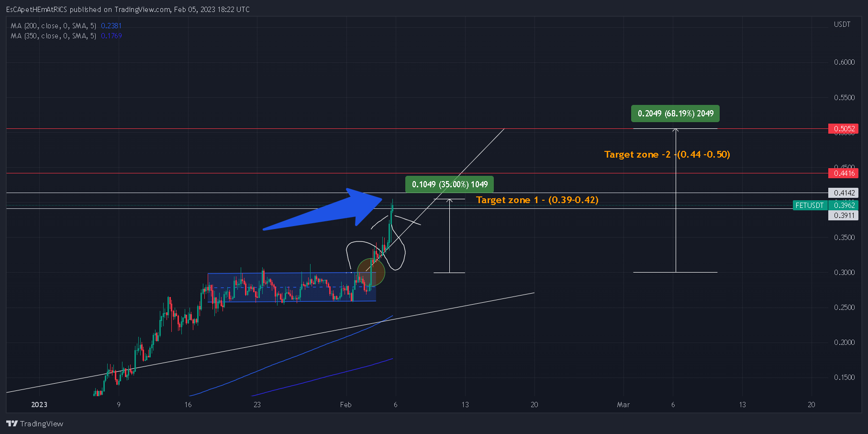Viewport: 868px width, 434px height.
Task: Click the red 0.5052 price label
Action: click(844, 128)
